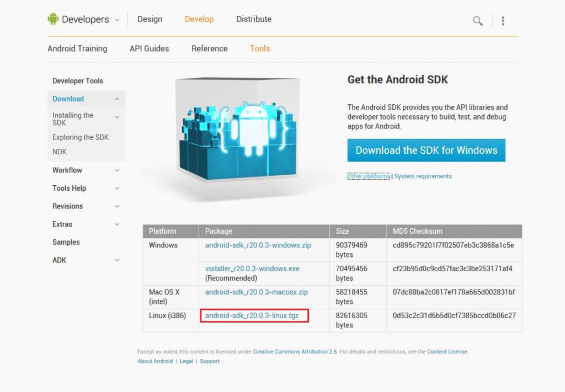The width and height of the screenshot is (565, 392).
Task: Open NDK sidebar item
Action: point(60,152)
